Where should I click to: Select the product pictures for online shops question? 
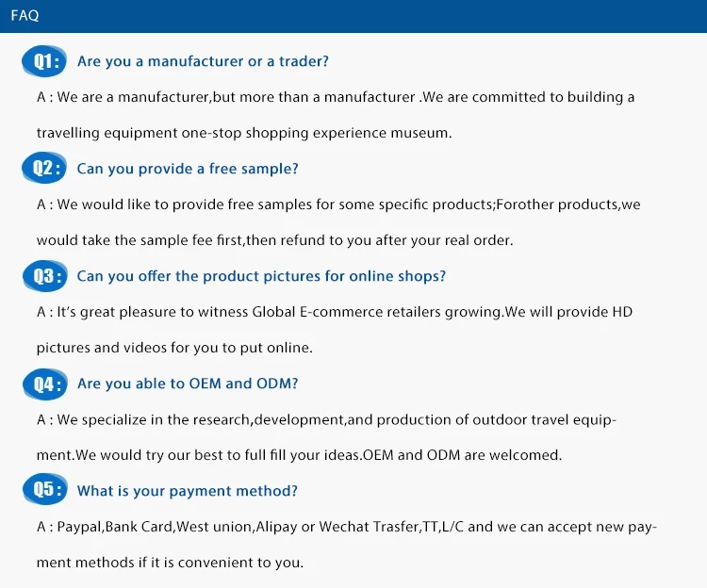(261, 276)
